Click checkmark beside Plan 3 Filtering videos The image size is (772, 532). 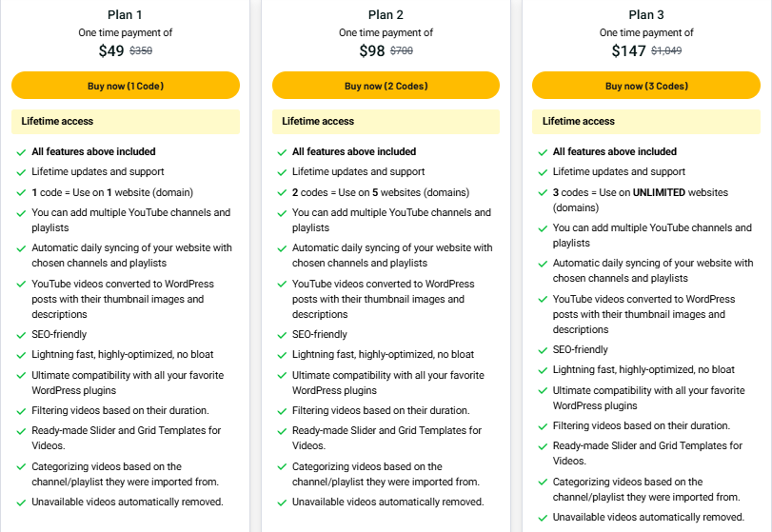pos(542,426)
